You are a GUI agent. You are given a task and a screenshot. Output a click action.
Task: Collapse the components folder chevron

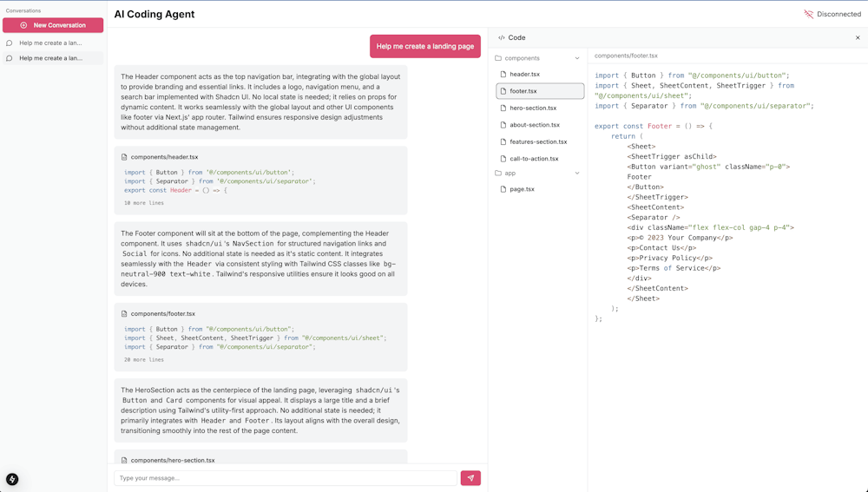[577, 58]
